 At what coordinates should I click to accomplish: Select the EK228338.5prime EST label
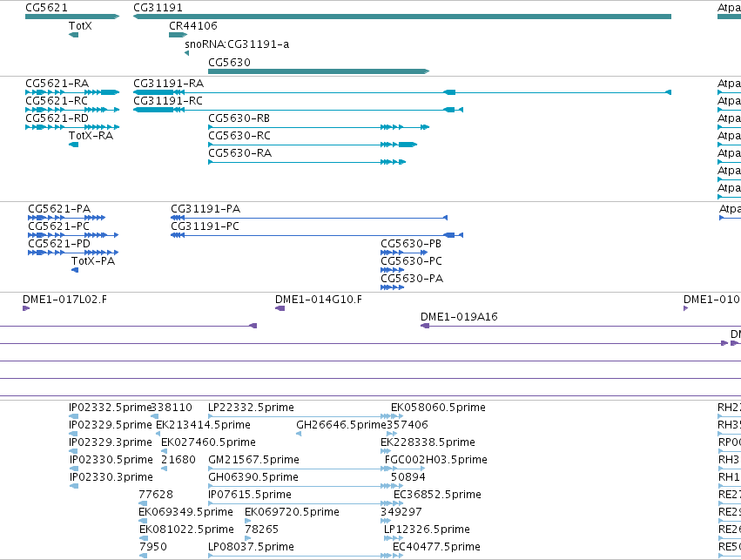click(428, 442)
